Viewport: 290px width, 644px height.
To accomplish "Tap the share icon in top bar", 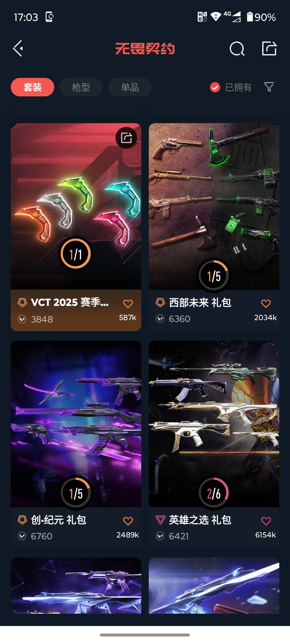I will point(269,49).
